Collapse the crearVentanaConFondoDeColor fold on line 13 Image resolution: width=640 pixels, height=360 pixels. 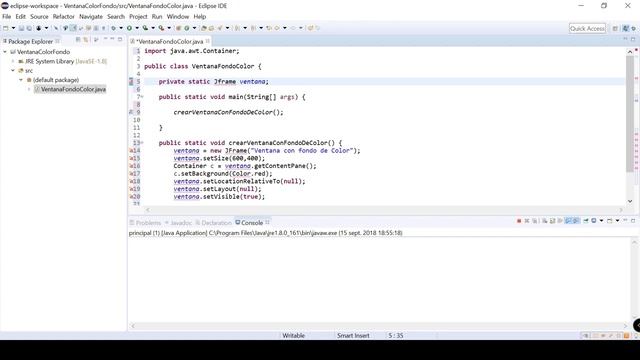point(142,143)
